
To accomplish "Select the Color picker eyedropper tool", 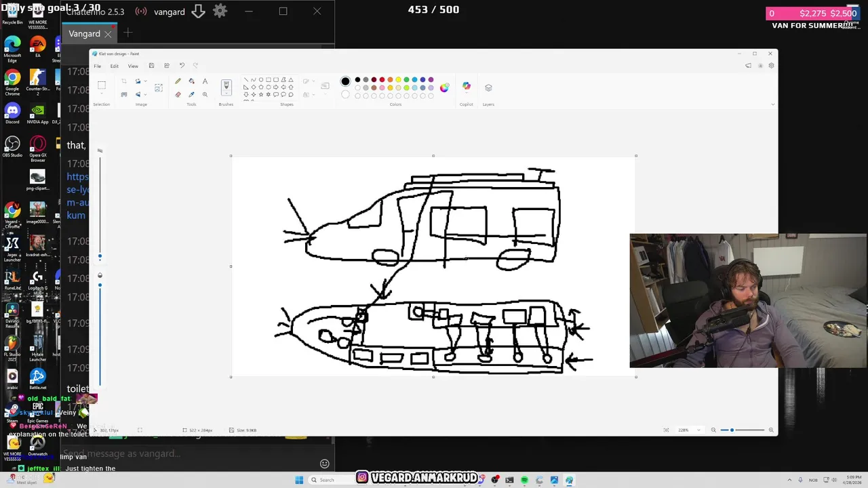I will 191,94.
